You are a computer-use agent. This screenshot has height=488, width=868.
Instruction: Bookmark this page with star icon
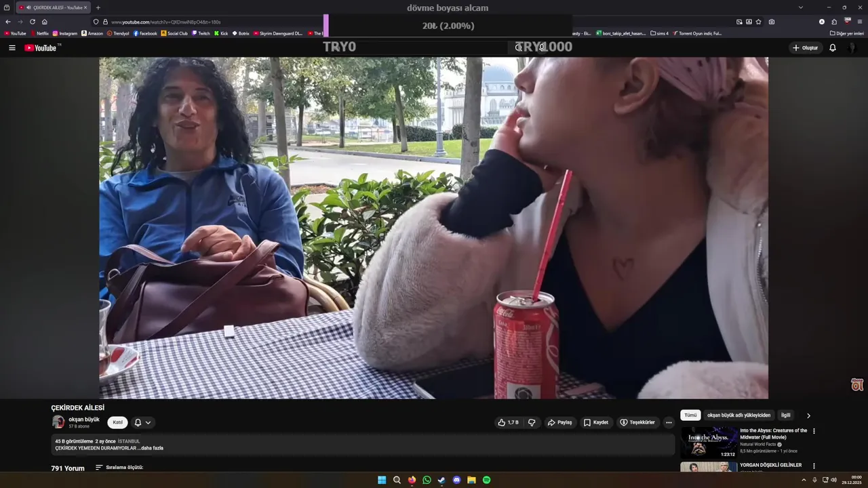tap(759, 22)
